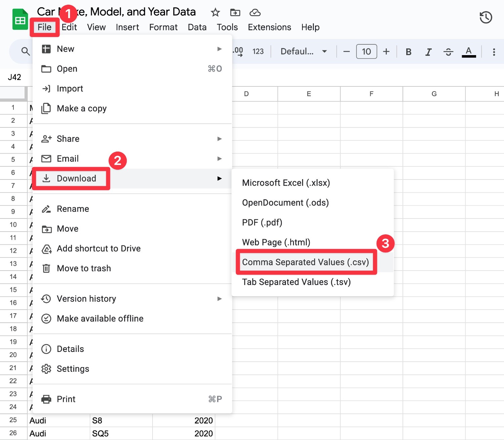Toggle strikethrough formatting
The image size is (504, 440).
click(x=448, y=52)
